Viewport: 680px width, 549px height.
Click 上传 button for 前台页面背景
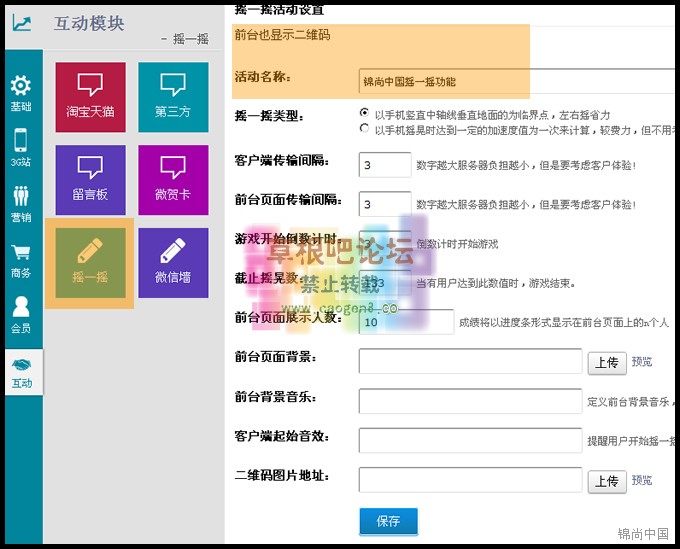[x=607, y=363]
